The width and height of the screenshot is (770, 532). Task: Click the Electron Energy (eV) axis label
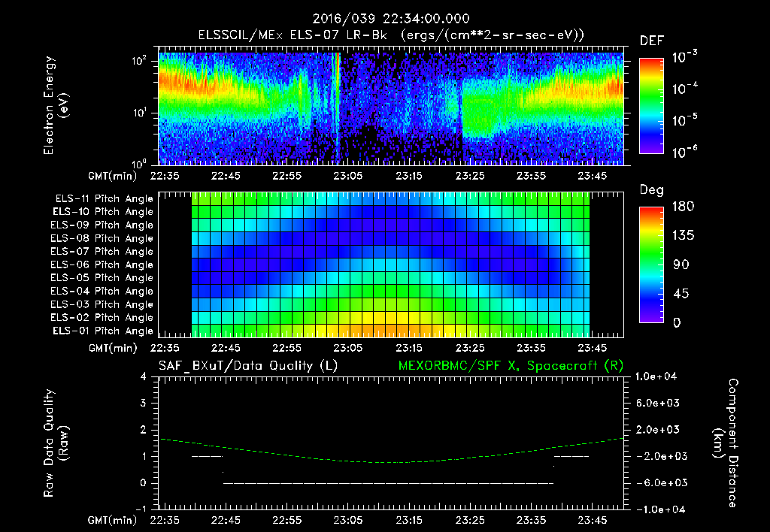pos(56,105)
